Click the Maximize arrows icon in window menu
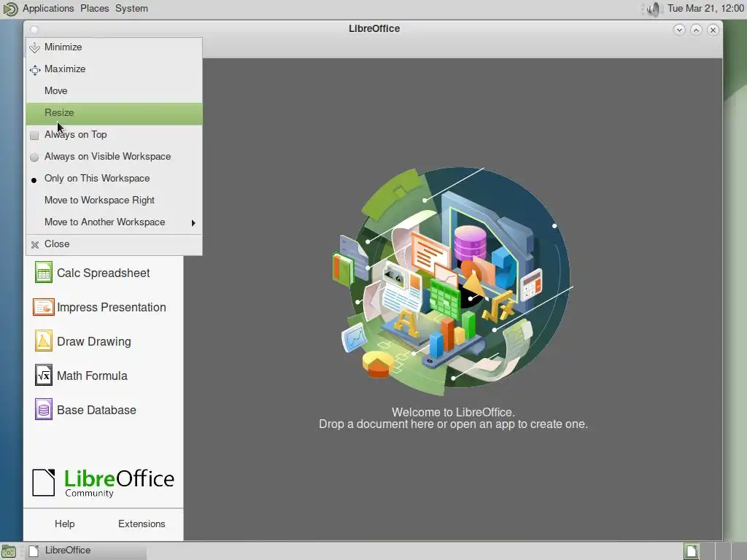The height and width of the screenshot is (560, 747). pos(34,70)
